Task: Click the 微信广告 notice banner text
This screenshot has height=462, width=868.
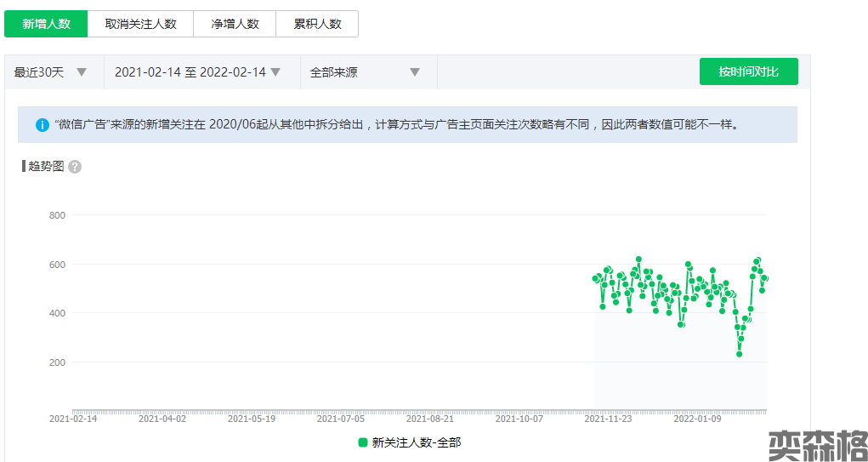Action: pyautogui.click(x=396, y=125)
